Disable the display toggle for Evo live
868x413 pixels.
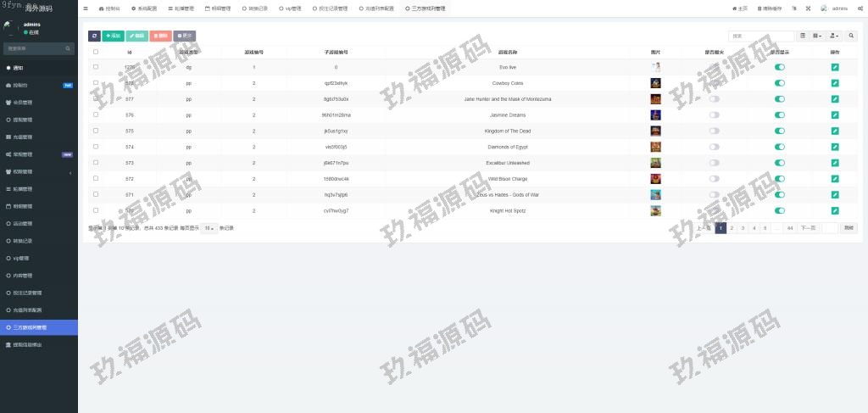point(779,67)
